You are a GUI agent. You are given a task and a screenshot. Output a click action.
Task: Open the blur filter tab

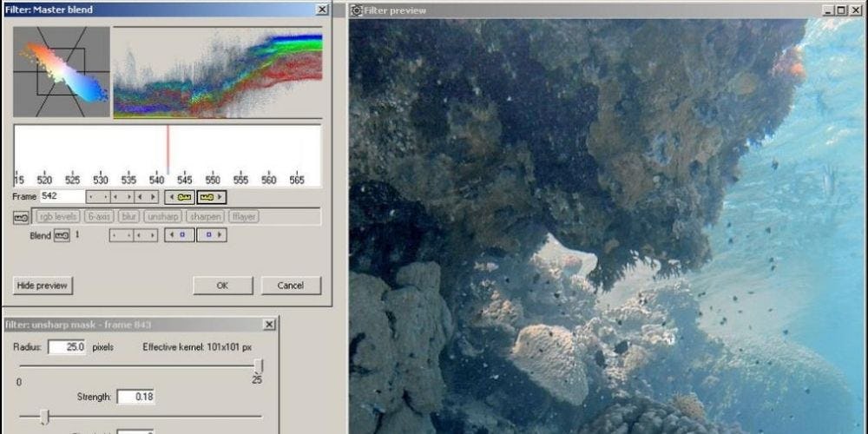(x=129, y=216)
